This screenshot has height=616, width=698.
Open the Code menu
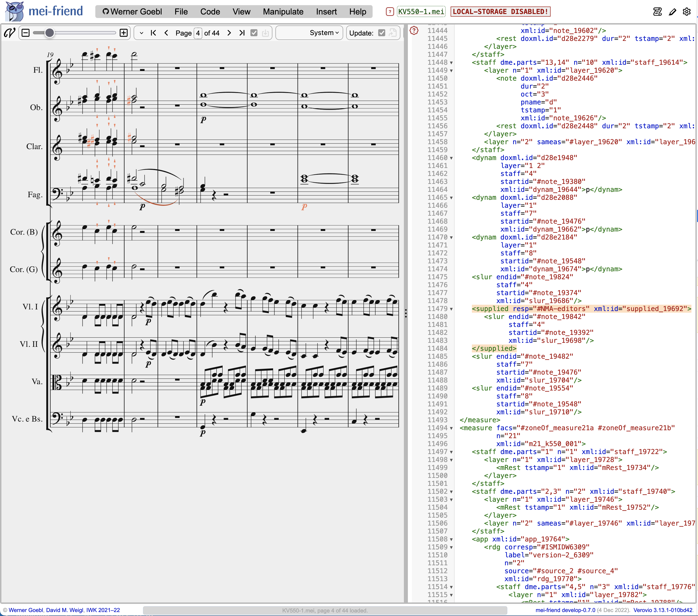click(x=210, y=12)
